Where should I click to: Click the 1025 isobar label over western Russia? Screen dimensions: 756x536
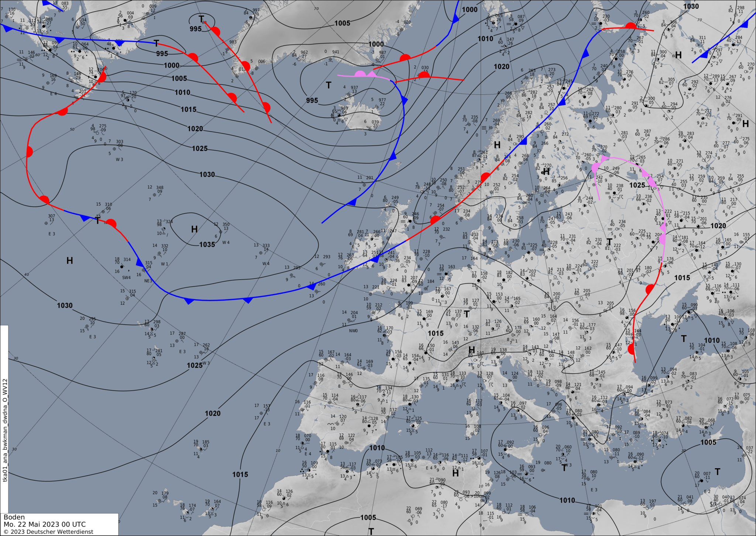click(637, 185)
